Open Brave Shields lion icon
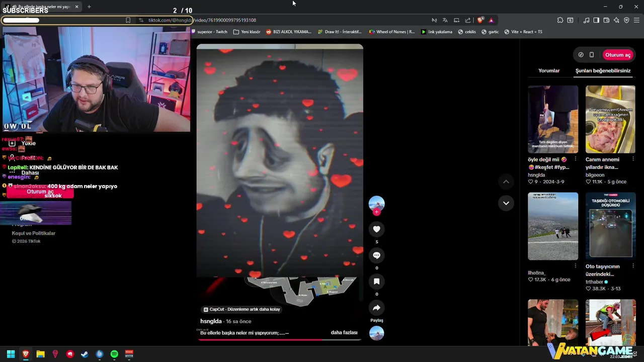 pyautogui.click(x=480, y=20)
